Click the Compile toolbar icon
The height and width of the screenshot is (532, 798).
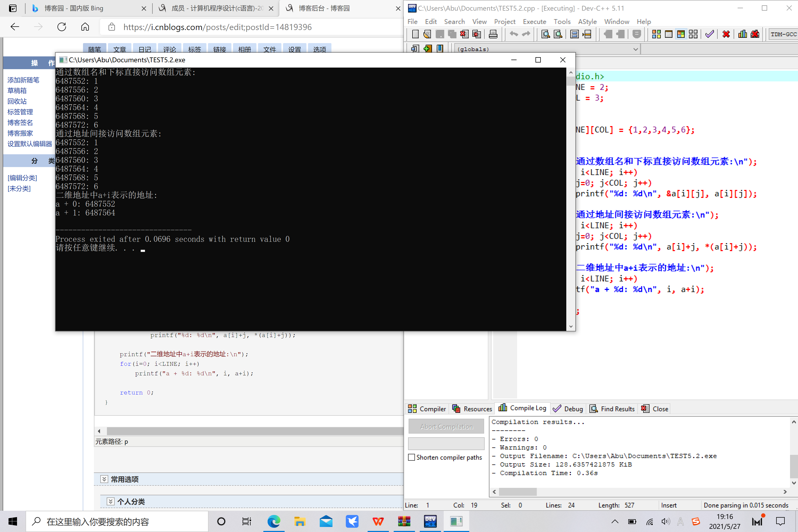(656, 34)
